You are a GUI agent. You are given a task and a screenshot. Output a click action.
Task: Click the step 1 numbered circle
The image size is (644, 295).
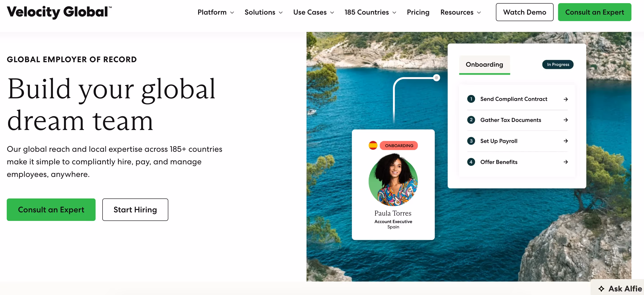click(x=471, y=99)
